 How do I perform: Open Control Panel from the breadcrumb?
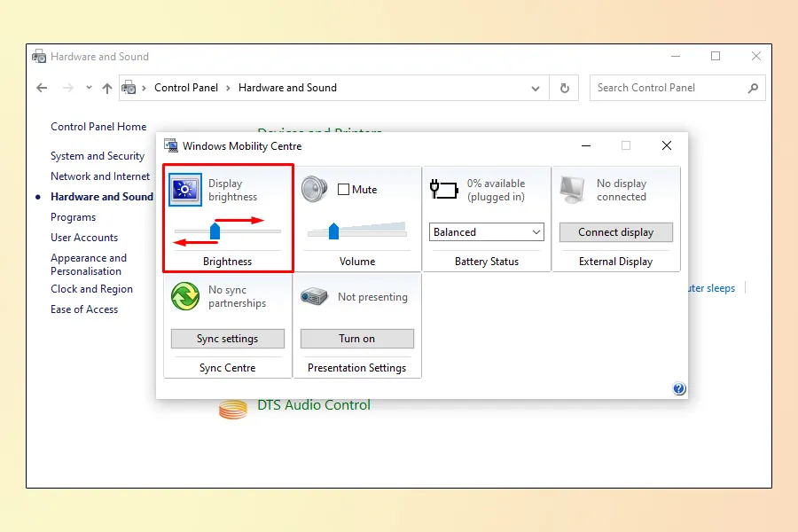186,88
